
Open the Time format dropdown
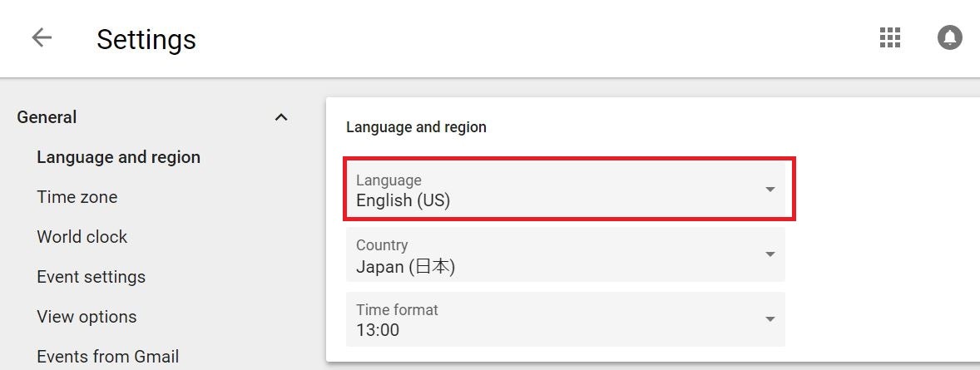pos(566,319)
